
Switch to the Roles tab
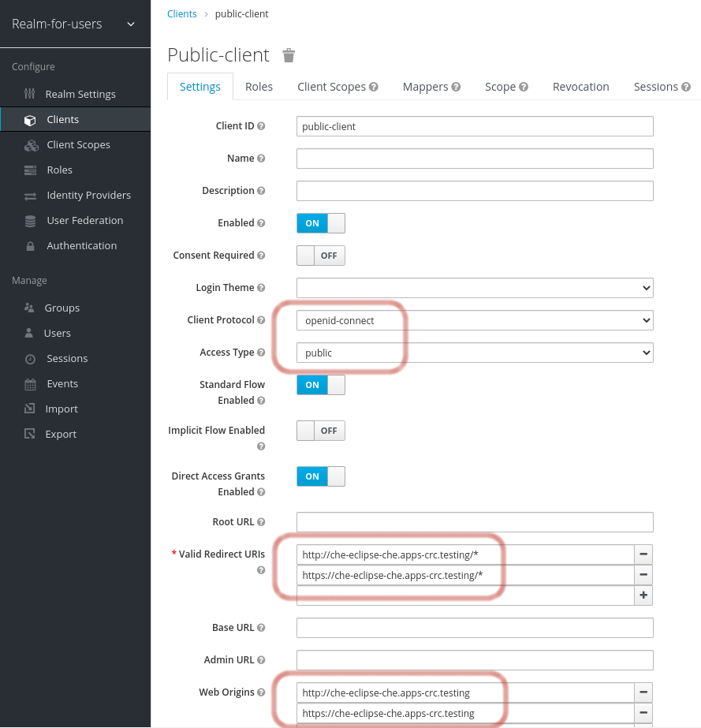[x=259, y=87]
